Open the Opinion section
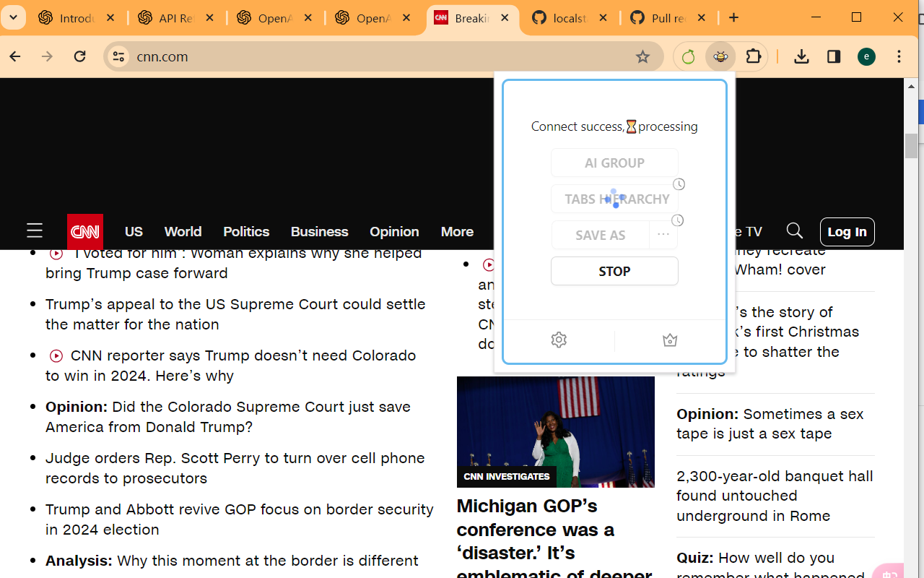 click(x=394, y=232)
